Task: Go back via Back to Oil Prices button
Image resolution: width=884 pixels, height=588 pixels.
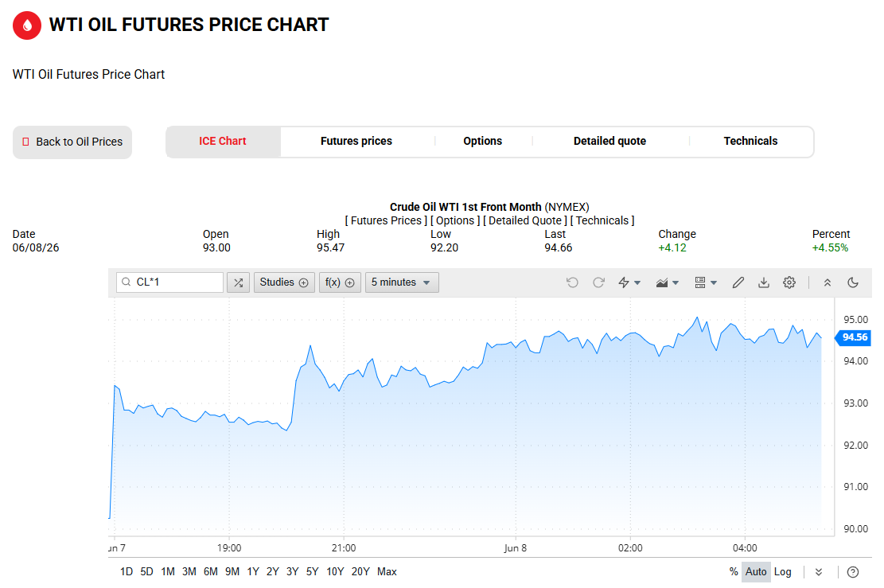Action: [x=72, y=142]
